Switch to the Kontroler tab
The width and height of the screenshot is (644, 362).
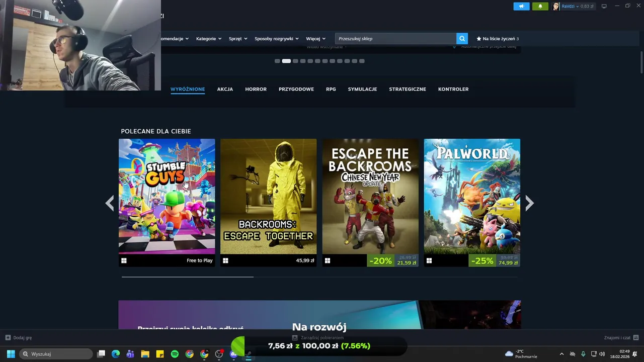pyautogui.click(x=453, y=89)
